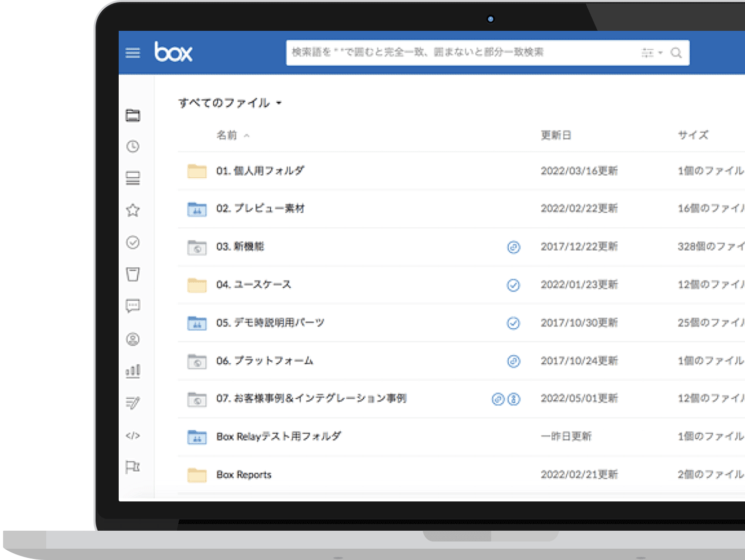Click the shared link badge on 03. 新機能

(513, 247)
